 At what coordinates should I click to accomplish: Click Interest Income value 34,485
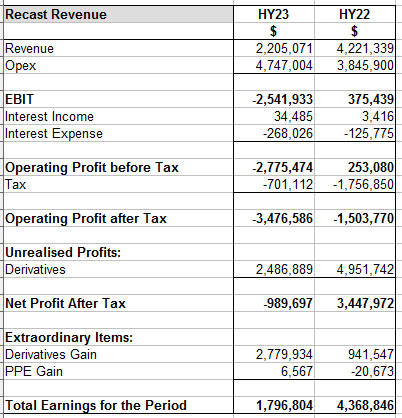[x=293, y=117]
